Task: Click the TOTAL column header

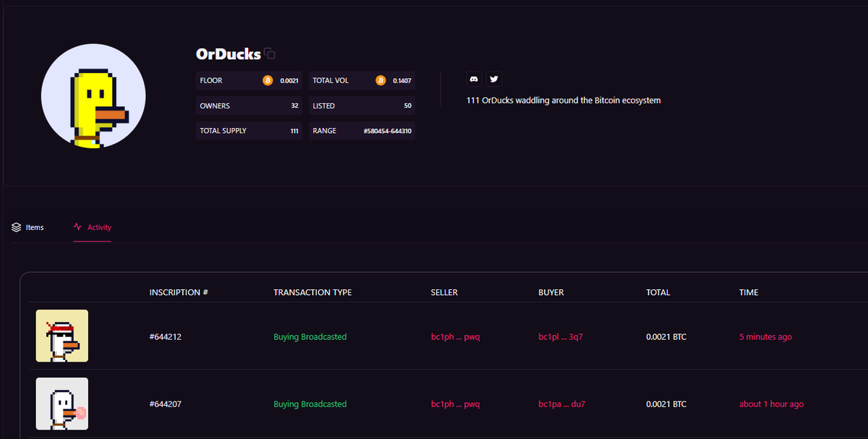Action: (x=658, y=293)
